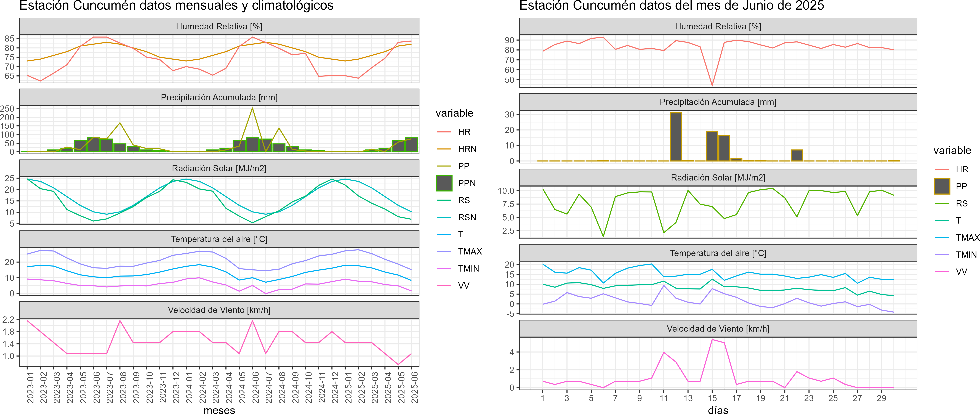The height and width of the screenshot is (414, 980).
Task: Click 'variable' legend title of June chart
Action: point(952,150)
